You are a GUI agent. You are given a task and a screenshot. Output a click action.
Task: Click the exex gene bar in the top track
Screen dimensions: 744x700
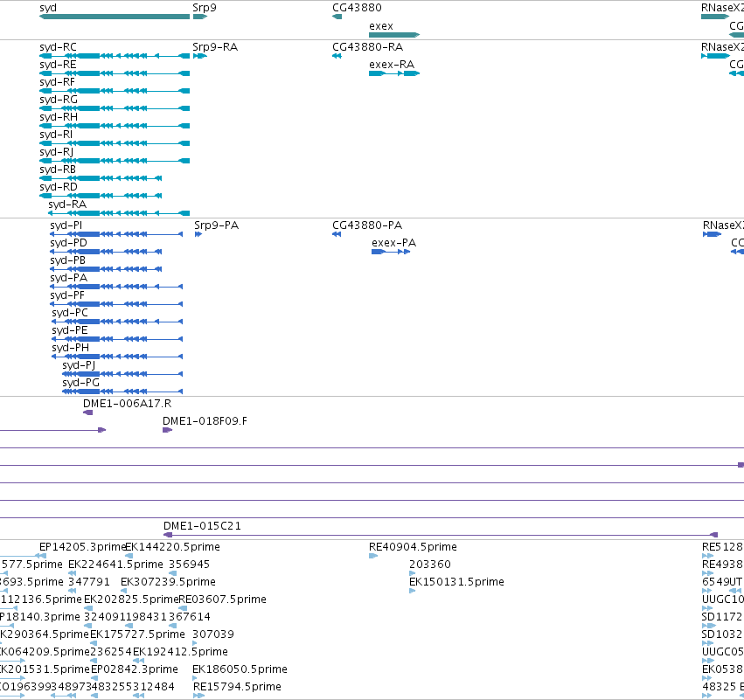tap(394, 35)
